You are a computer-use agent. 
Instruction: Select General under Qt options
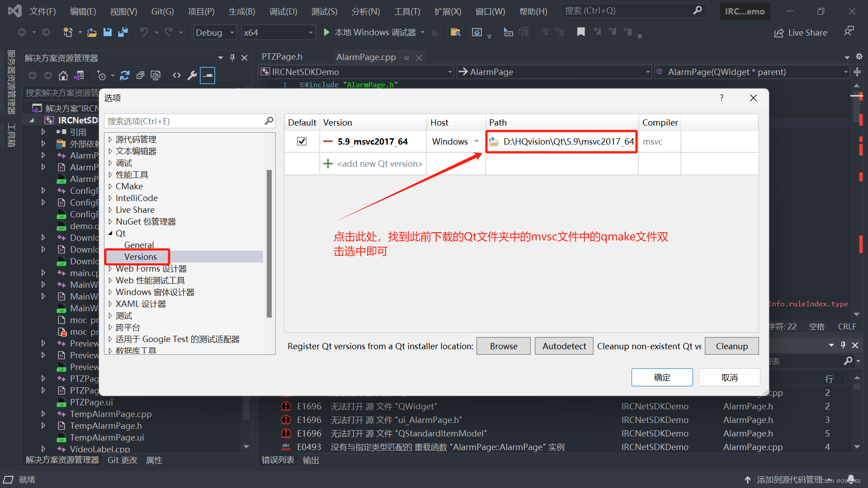pos(139,245)
